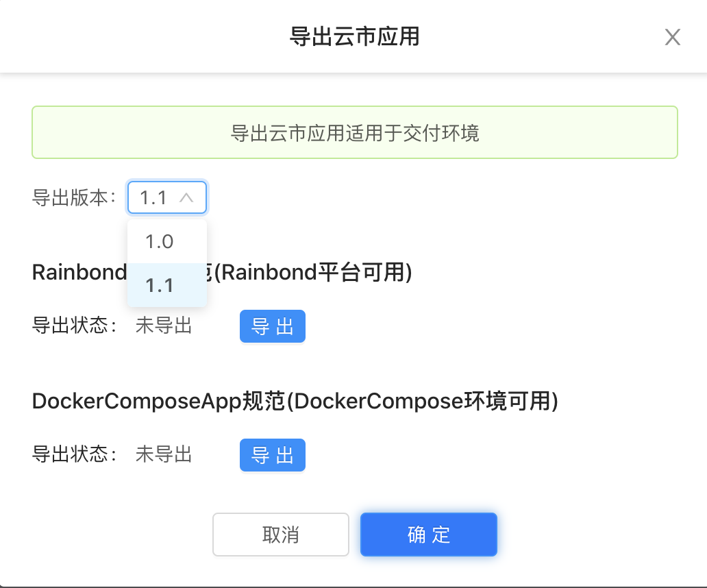707x588 pixels.
Task: Select version 1.0 from the dropdown list
Action: coord(166,241)
